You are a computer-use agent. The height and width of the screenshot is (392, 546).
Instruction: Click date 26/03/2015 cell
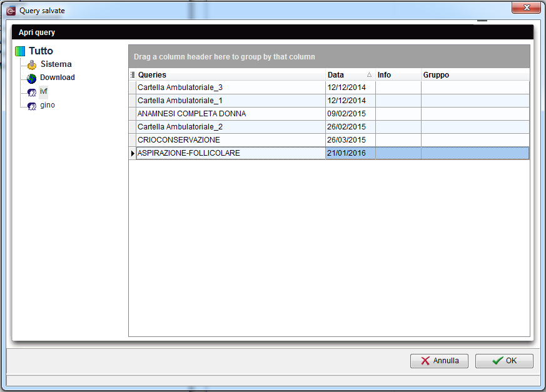[350, 140]
